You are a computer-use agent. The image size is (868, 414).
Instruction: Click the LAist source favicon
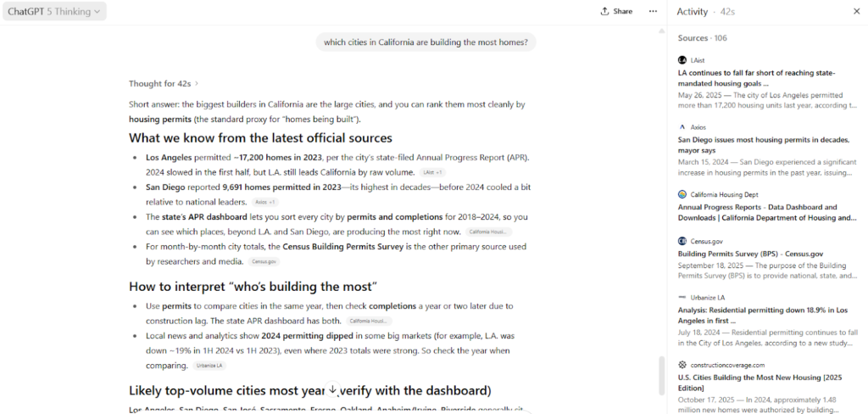682,59
